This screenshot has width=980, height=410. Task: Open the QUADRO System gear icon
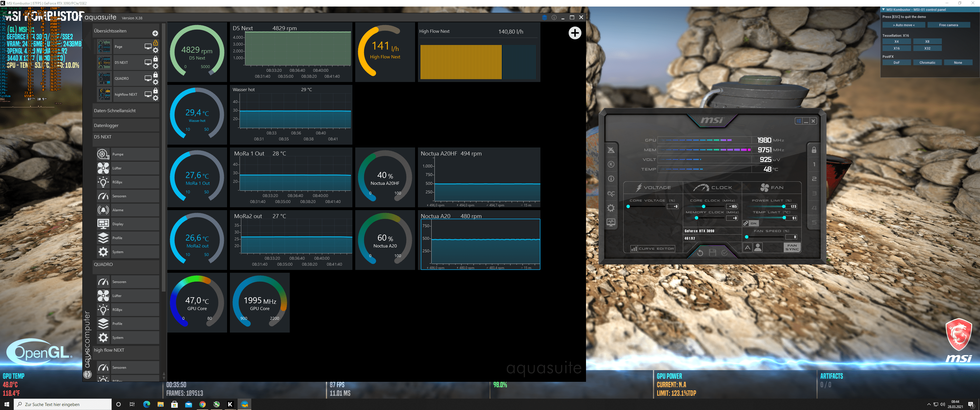[103, 338]
